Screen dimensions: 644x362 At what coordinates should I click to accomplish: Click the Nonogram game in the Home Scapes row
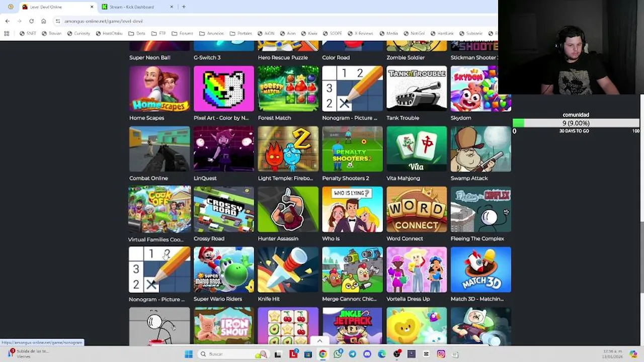tap(352, 88)
